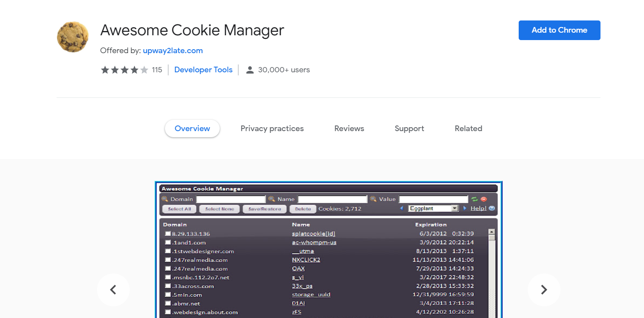Open the splatcookie[id] cookie link
This screenshot has height=318, width=644.
pyautogui.click(x=313, y=234)
